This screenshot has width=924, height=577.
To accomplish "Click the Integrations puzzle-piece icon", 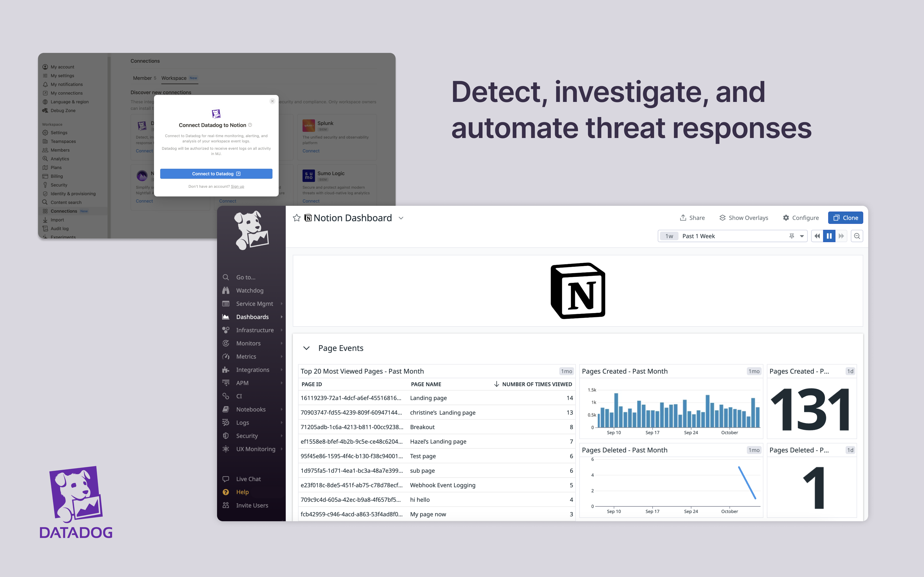I will 226,370.
